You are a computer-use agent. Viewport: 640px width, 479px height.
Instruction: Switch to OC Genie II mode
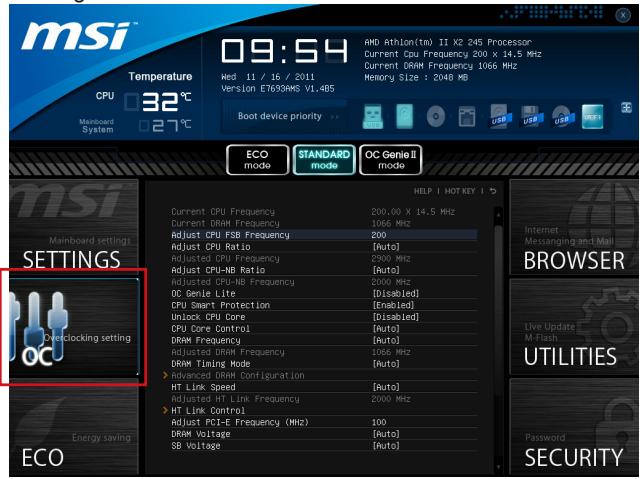pos(391,160)
